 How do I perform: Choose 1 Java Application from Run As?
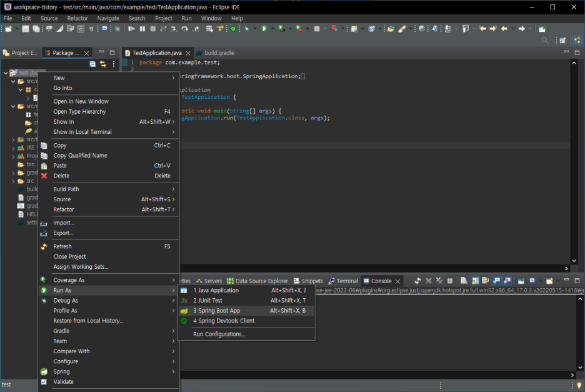246,290
